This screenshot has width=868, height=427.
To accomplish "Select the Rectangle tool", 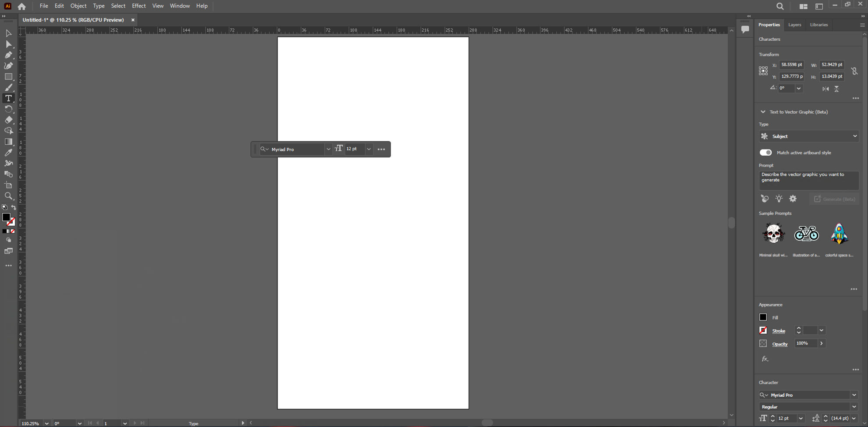I will (8, 77).
